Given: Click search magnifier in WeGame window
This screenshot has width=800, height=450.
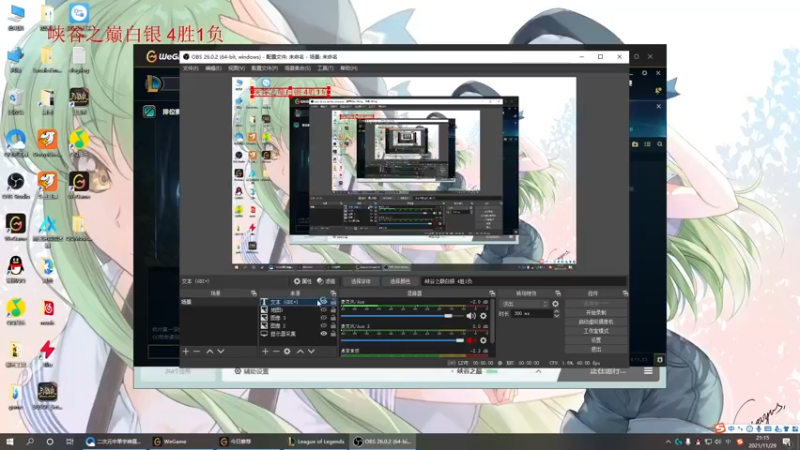Looking at the screenshot, I should [x=660, y=144].
